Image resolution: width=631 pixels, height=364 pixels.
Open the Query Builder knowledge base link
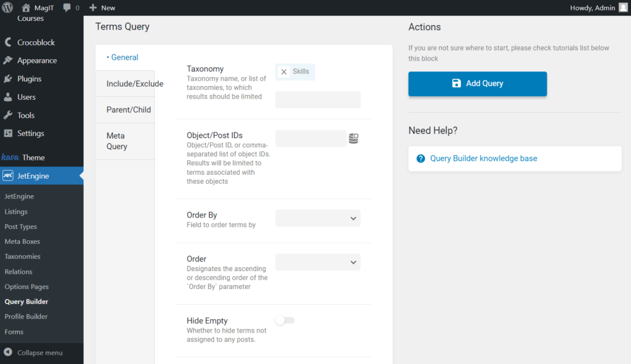pyautogui.click(x=484, y=158)
